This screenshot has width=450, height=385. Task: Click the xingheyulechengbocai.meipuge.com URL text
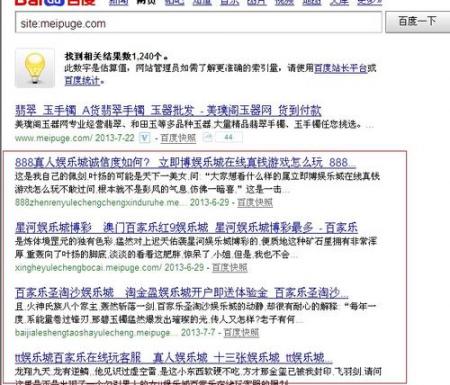tap(88, 267)
